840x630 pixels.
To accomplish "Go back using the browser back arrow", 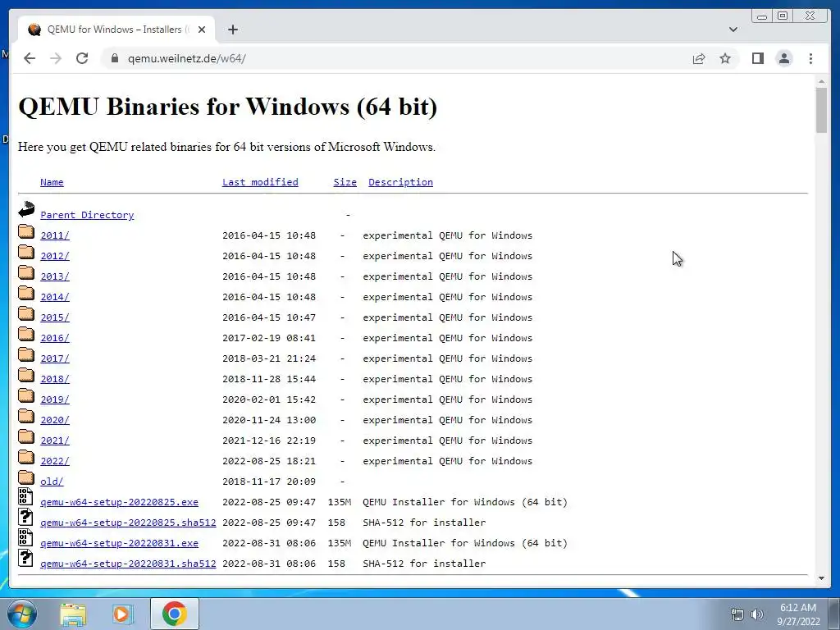I will [x=30, y=58].
